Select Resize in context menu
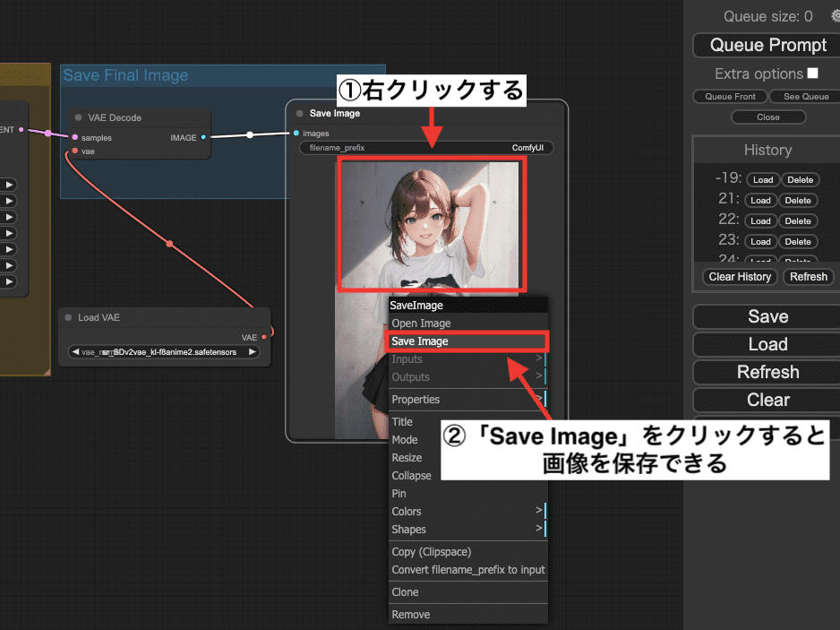 click(415, 458)
